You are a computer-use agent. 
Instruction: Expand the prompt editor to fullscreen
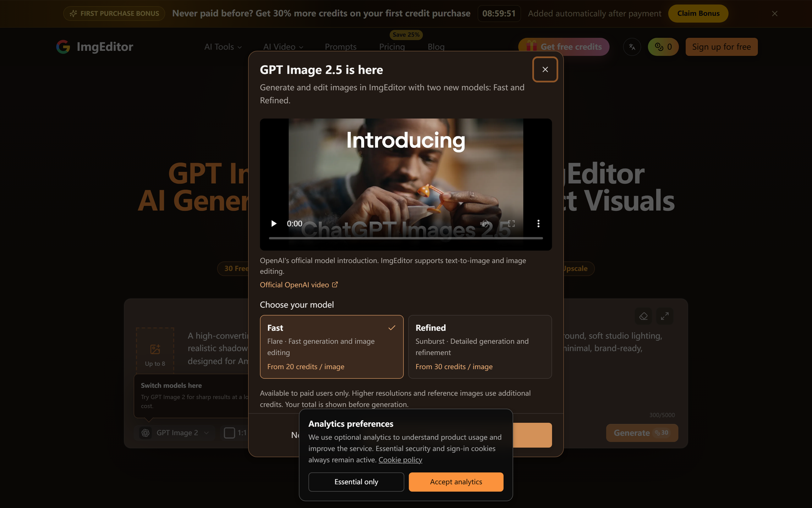pyautogui.click(x=665, y=316)
